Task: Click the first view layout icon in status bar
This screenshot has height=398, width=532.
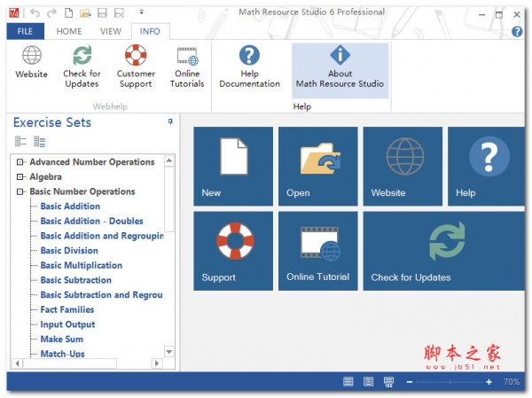Action: (348, 382)
